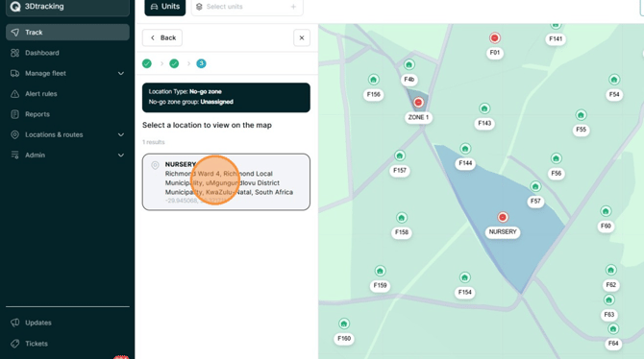
Task: Click the Updates megaphone icon
Action: coord(14,323)
